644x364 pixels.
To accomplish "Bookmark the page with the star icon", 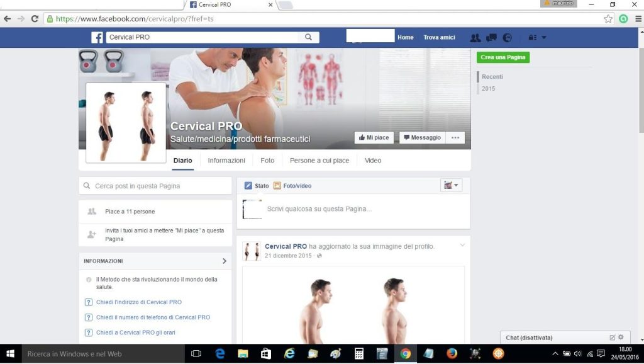I will tap(608, 18).
